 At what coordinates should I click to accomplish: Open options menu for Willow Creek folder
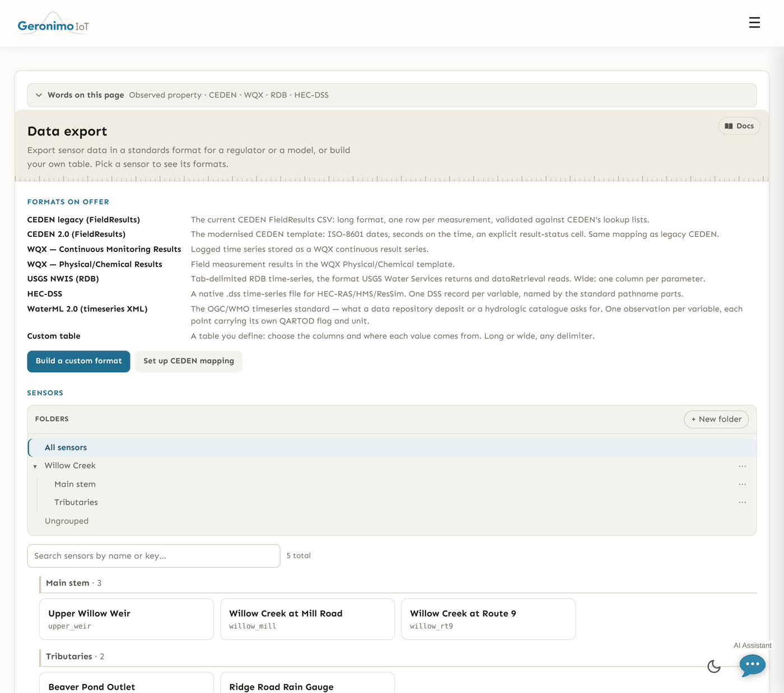click(742, 466)
